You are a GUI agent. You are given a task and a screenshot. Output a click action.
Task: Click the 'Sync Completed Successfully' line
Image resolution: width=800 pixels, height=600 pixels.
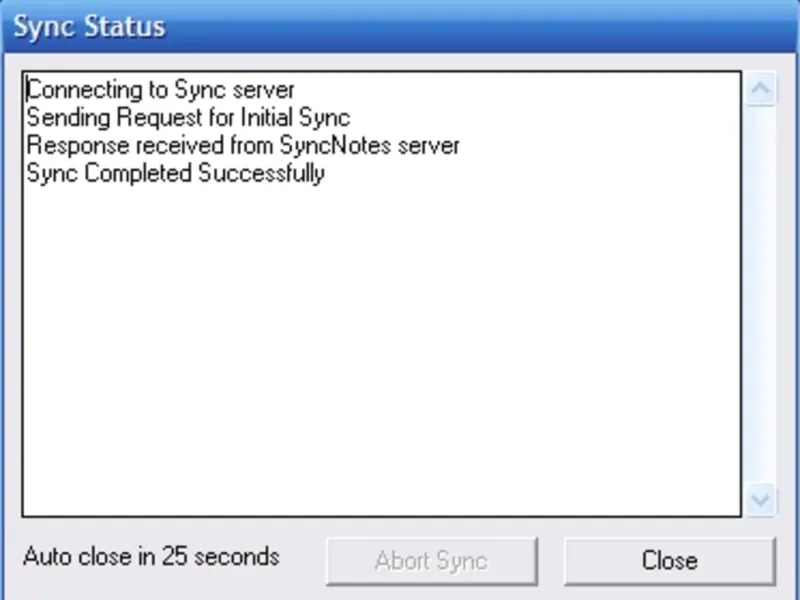click(176, 173)
